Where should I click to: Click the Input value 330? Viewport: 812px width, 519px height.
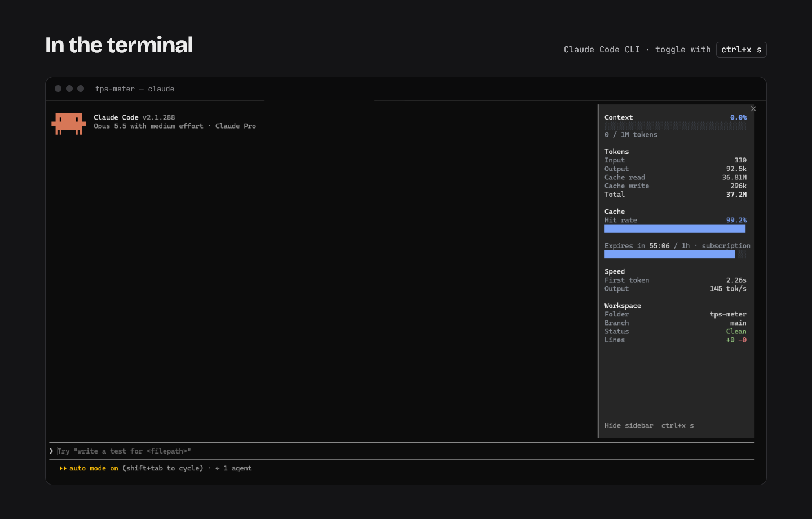[x=740, y=160]
